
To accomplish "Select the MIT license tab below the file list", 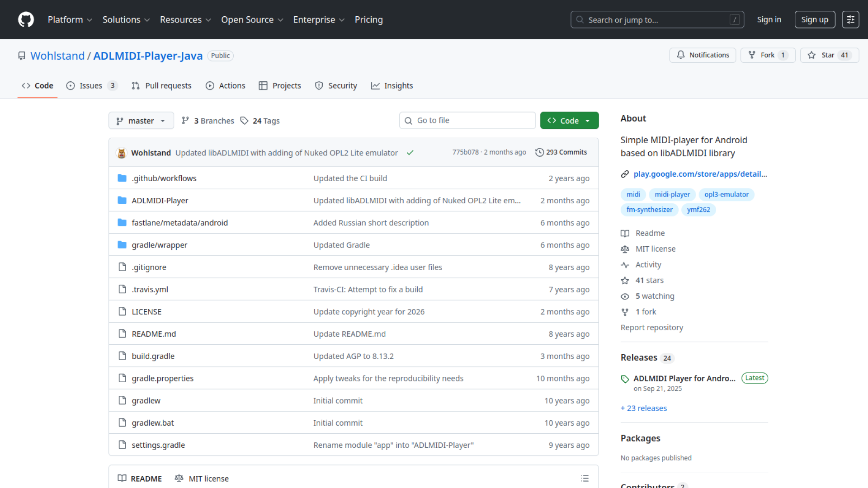I will tap(202, 479).
